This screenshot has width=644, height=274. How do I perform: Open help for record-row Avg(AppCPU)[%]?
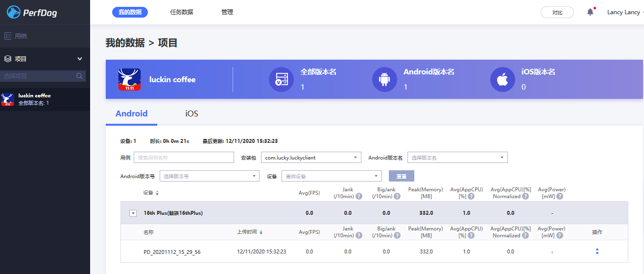tap(471, 235)
